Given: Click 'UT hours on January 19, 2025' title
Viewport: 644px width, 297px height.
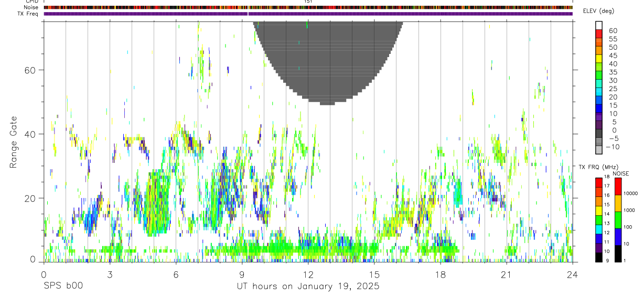Looking at the screenshot, I should click(308, 287).
